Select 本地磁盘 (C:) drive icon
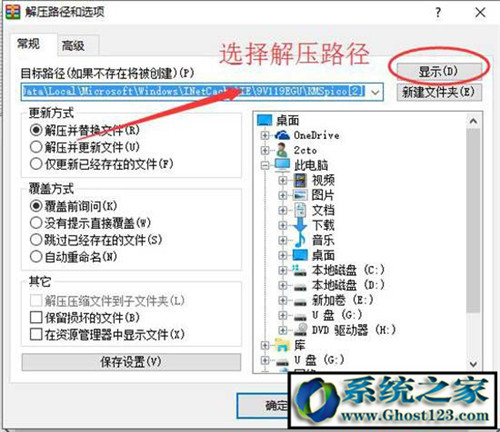The image size is (500, 432). tap(300, 270)
